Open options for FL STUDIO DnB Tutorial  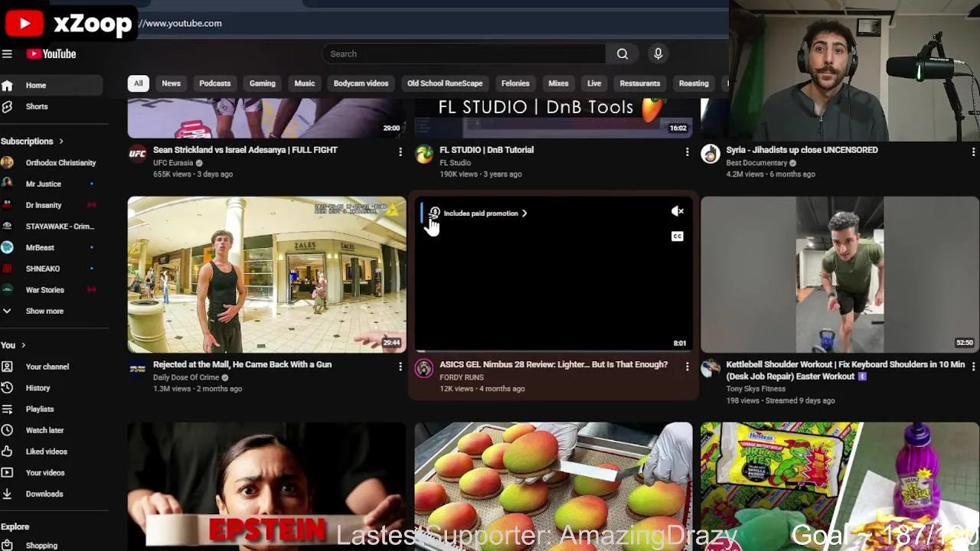coord(687,152)
